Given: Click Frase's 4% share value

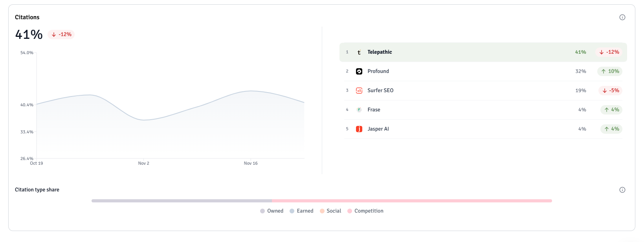Looking at the screenshot, I should click(x=582, y=110).
